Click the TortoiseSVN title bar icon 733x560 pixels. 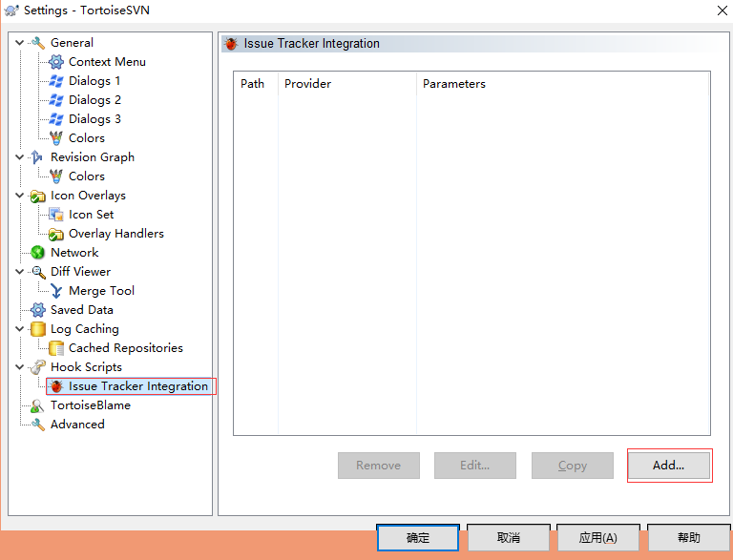coord(11,10)
